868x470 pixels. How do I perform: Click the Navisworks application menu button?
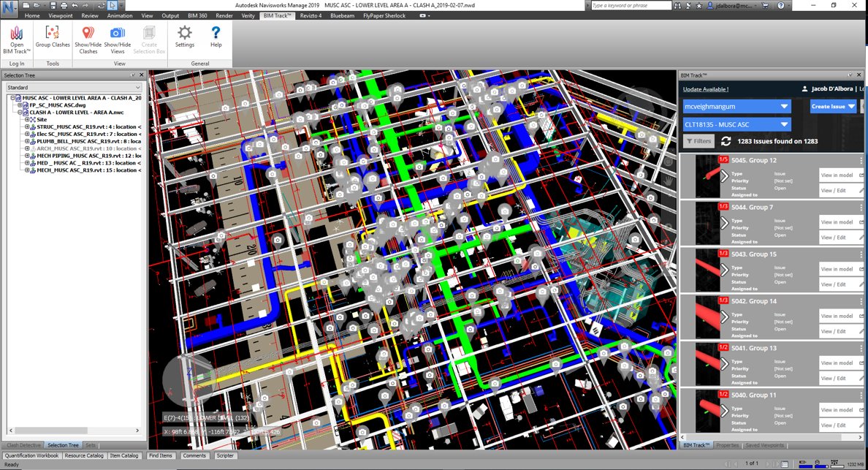pyautogui.click(x=9, y=8)
